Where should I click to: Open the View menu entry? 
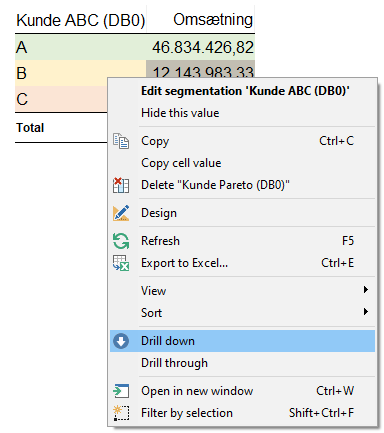pyautogui.click(x=242, y=291)
